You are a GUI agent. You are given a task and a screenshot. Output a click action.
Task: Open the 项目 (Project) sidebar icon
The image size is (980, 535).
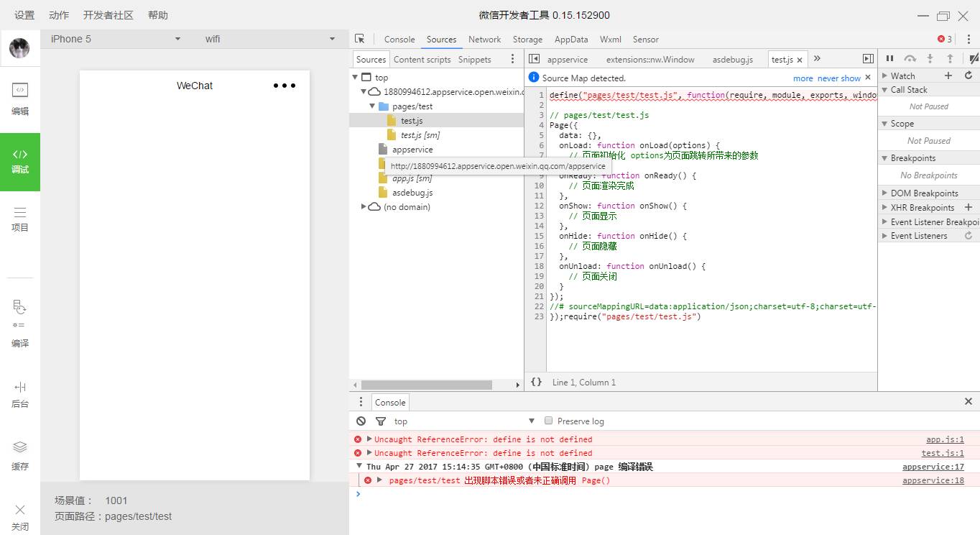point(20,219)
